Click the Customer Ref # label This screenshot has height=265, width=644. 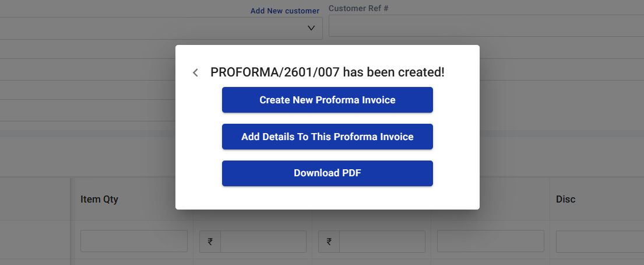coord(358,9)
